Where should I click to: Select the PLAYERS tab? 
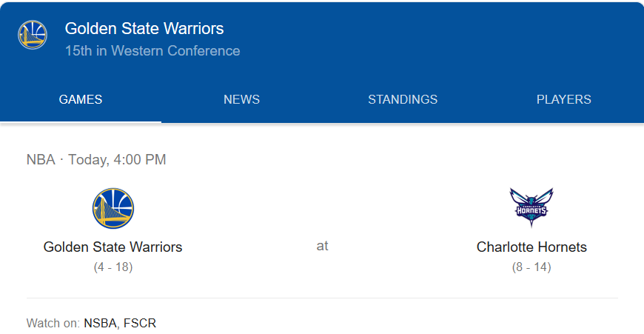point(563,100)
